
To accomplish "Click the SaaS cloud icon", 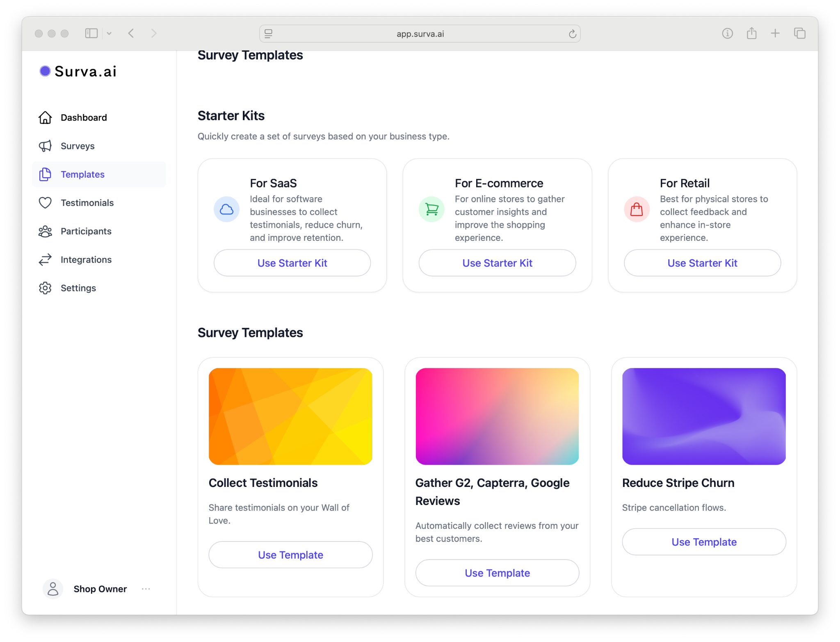I will click(226, 210).
